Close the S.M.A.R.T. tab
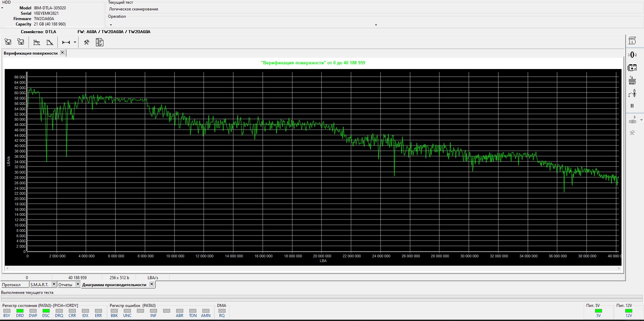 [x=54, y=284]
